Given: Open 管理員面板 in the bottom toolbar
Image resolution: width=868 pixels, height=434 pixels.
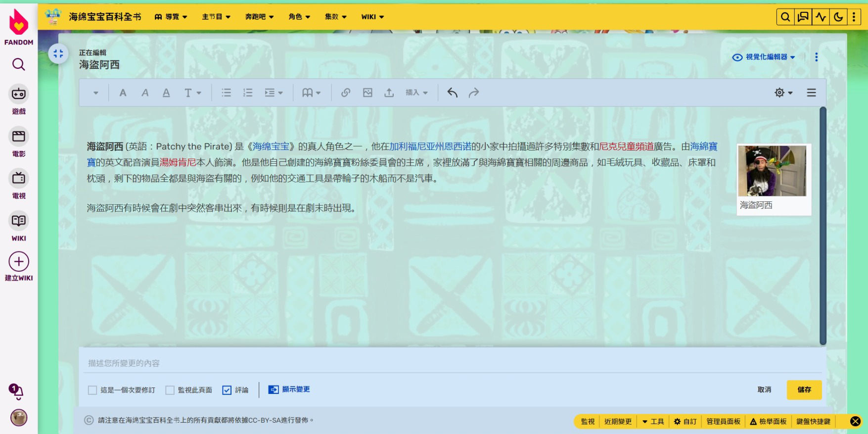Looking at the screenshot, I should 724,422.
